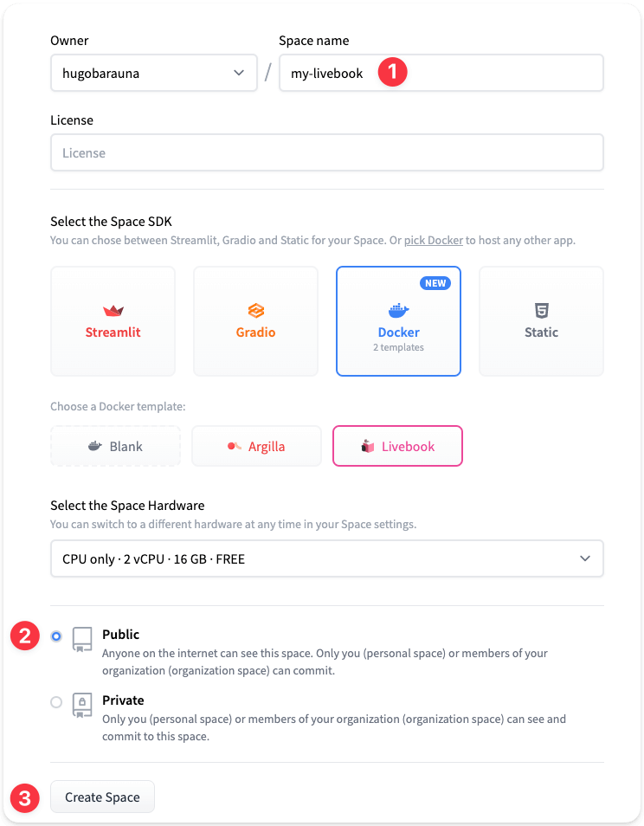Click the Livebook template book icon
This screenshot has width=644, height=826.
pyautogui.click(x=368, y=447)
